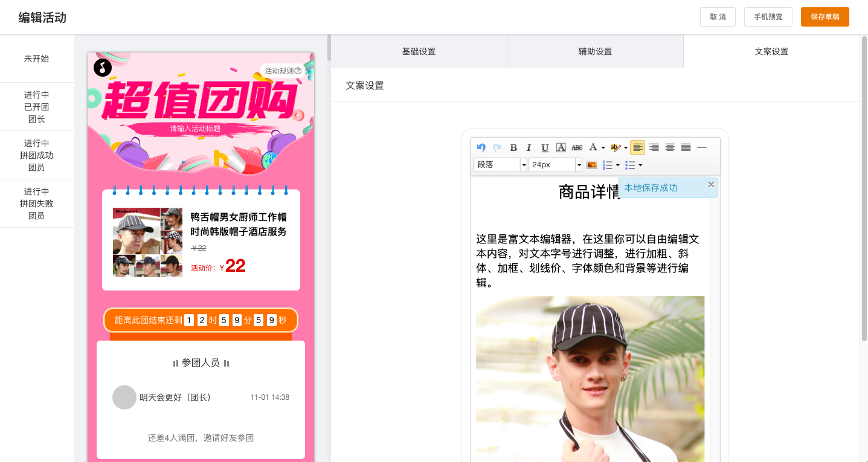Enable center text alignment
The width and height of the screenshot is (868, 462).
[x=670, y=147]
